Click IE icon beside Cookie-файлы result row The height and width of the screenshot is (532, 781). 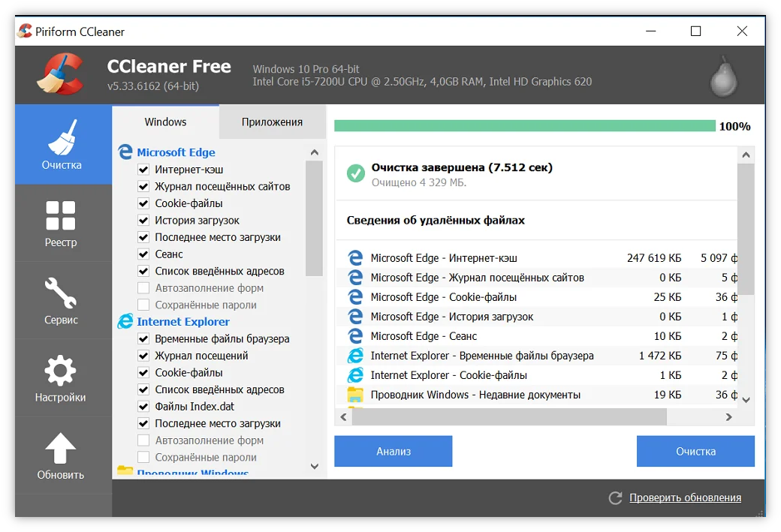point(355,375)
